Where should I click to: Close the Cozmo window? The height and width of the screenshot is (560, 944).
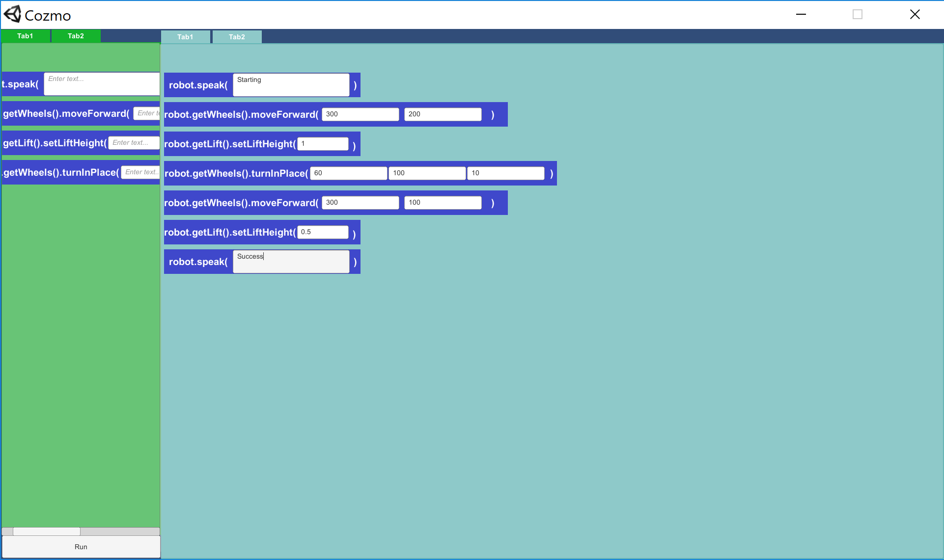click(915, 14)
